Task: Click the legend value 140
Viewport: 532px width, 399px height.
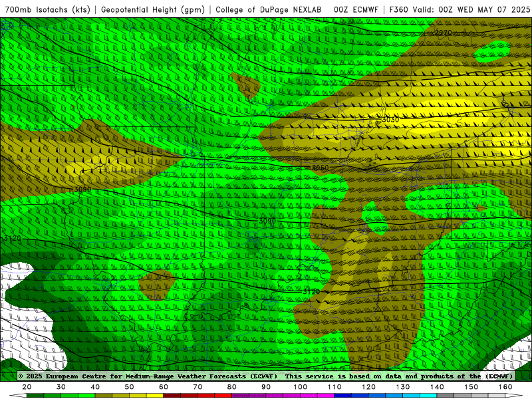Action: tap(437, 387)
